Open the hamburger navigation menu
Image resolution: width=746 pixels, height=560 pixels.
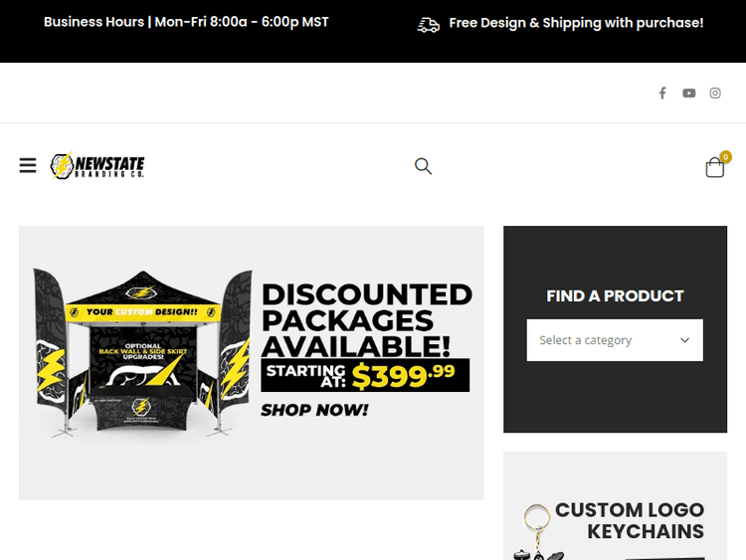point(28,165)
